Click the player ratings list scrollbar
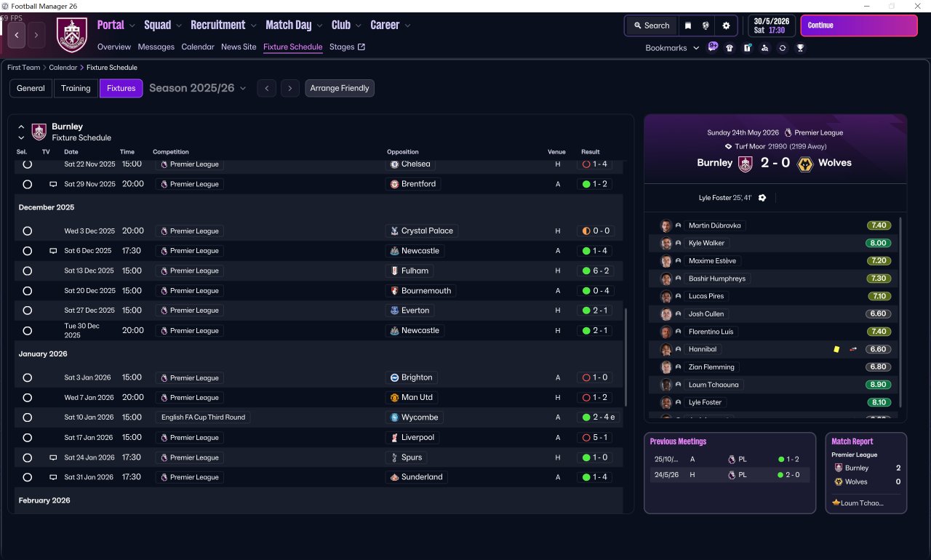931x560 pixels. point(900,313)
